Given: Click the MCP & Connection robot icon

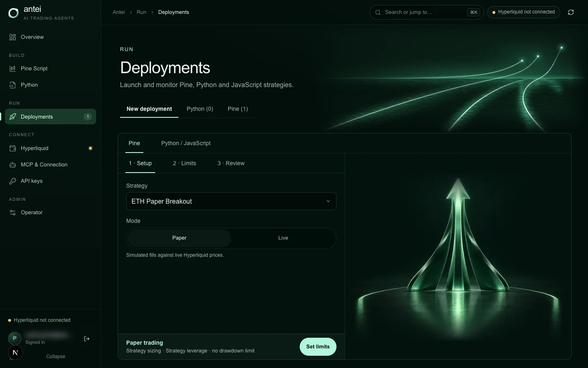Looking at the screenshot, I should coord(13,165).
